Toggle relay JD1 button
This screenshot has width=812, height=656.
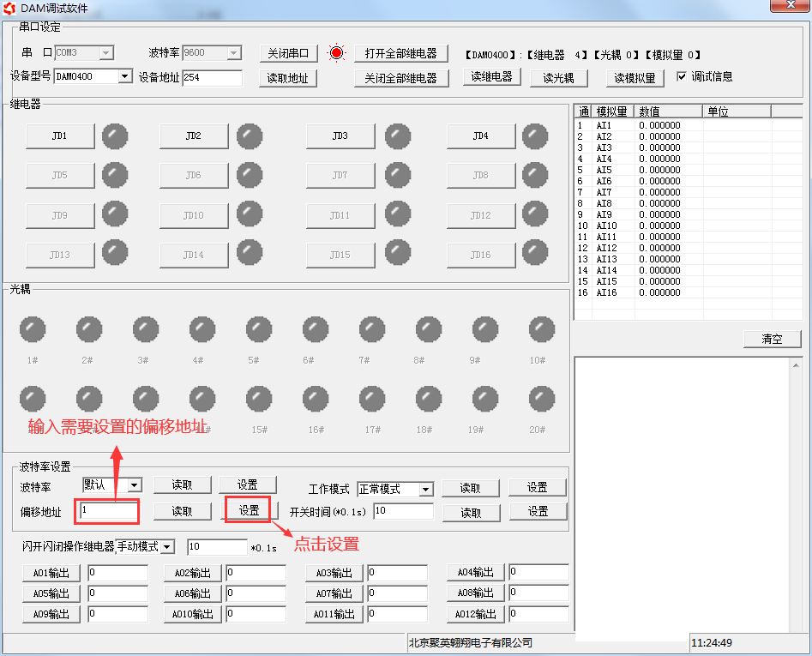[x=59, y=136]
